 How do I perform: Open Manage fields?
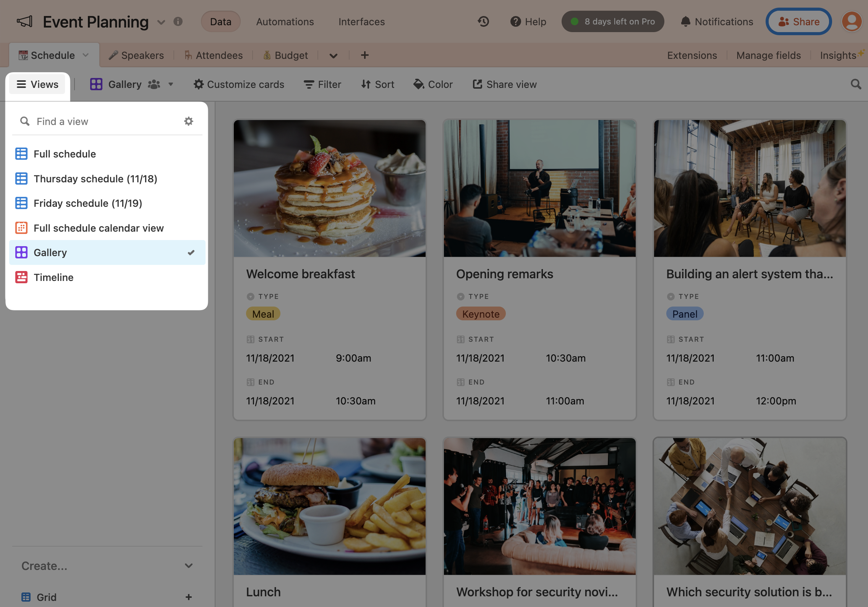tap(768, 55)
